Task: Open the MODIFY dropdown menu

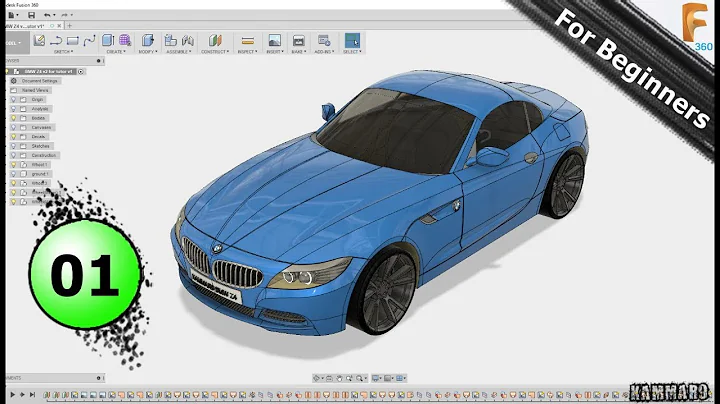Action: (x=148, y=52)
